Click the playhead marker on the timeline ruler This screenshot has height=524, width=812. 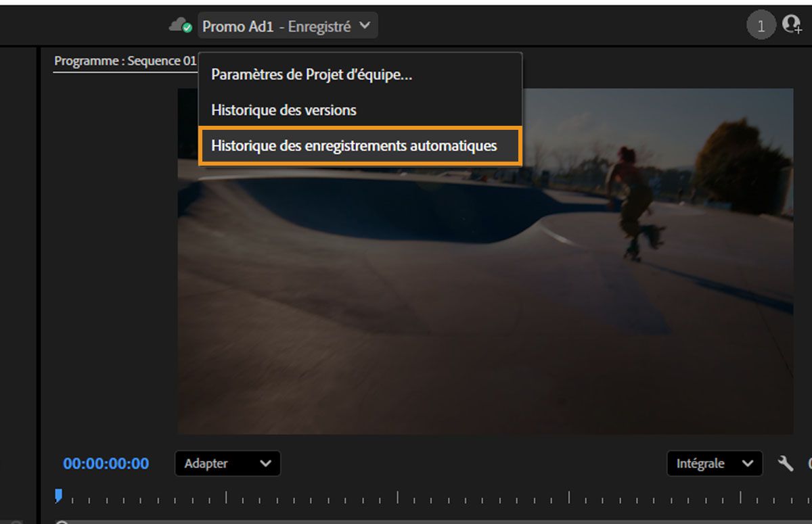59,497
